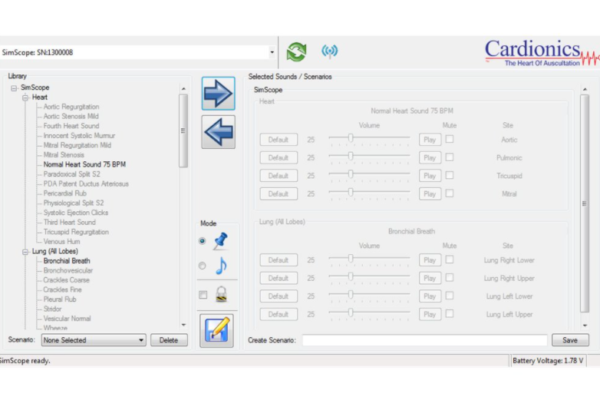Select the pushpin mode radio button

pos(202,241)
